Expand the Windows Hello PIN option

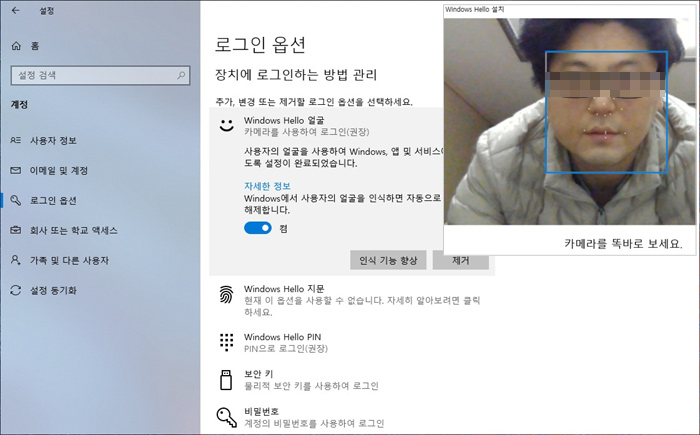[352, 343]
